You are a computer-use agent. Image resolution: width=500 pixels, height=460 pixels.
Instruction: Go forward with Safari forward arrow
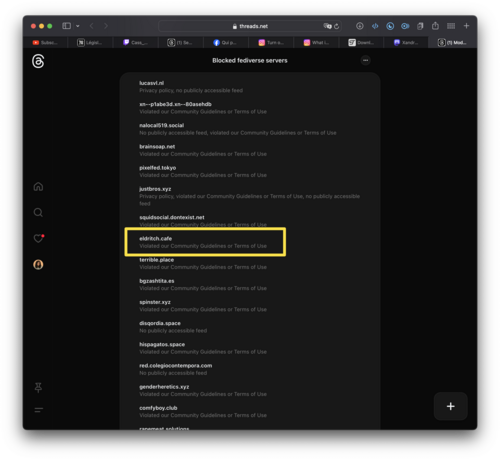106,26
